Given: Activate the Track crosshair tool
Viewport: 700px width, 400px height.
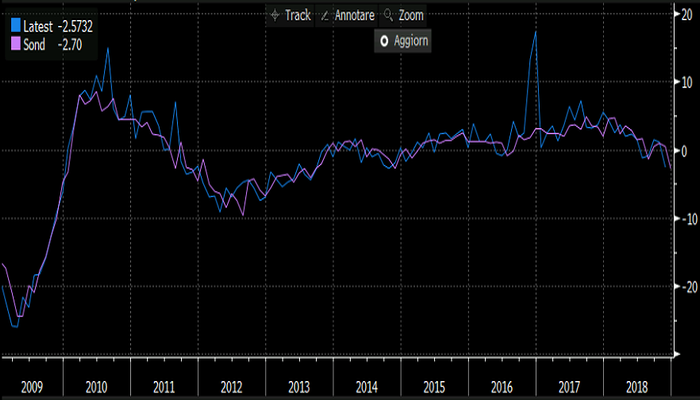Looking at the screenshot, I should (x=291, y=17).
